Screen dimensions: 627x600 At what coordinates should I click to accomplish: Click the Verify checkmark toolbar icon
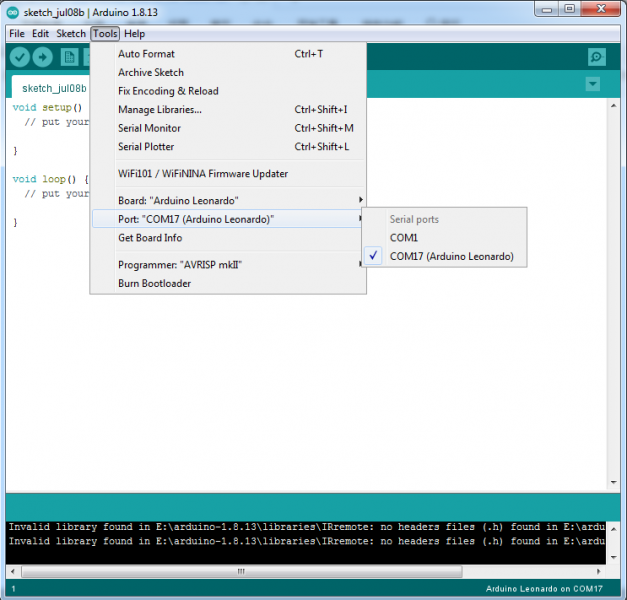tap(20, 57)
